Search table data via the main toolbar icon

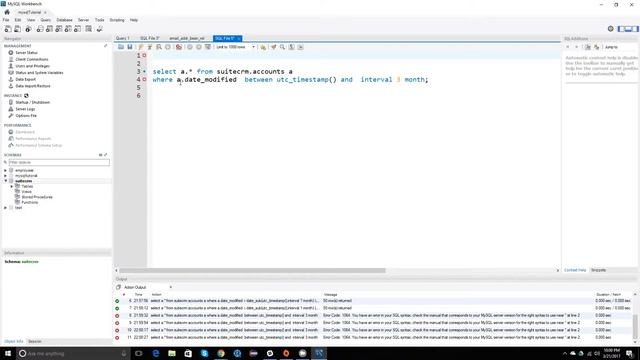89,29
